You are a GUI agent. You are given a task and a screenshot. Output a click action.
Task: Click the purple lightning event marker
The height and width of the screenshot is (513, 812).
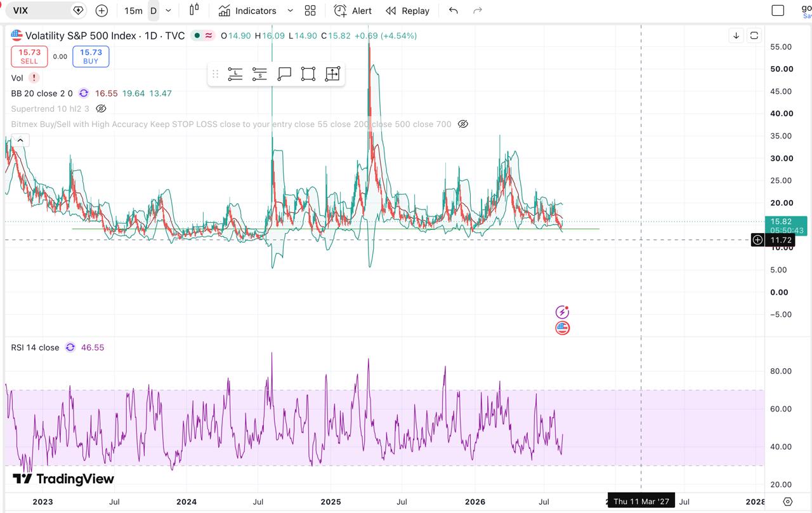563,312
